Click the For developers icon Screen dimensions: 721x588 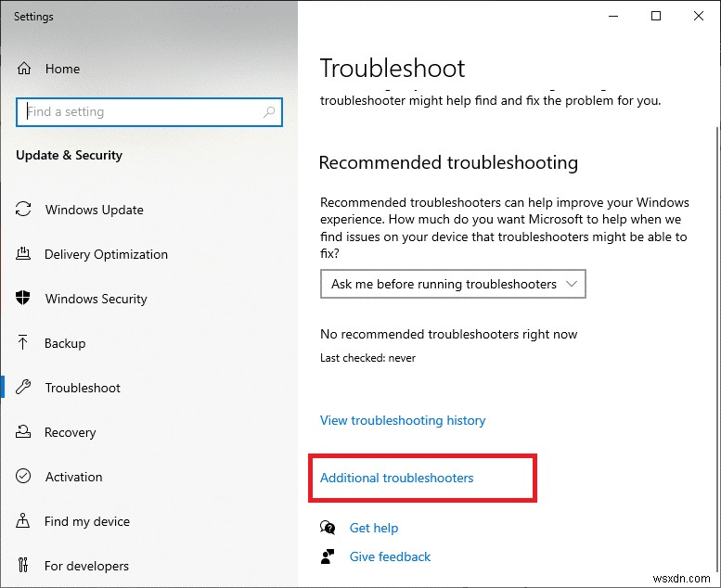[x=24, y=566]
